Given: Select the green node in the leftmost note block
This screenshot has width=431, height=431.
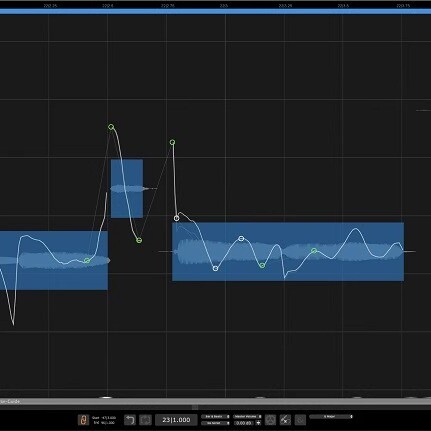Looking at the screenshot, I should [x=87, y=261].
